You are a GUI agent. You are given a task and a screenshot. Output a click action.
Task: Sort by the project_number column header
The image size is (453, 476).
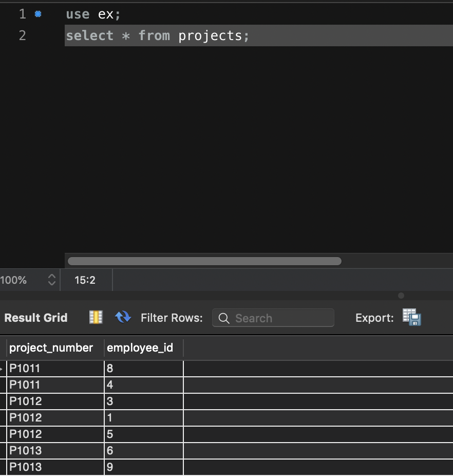55,347
